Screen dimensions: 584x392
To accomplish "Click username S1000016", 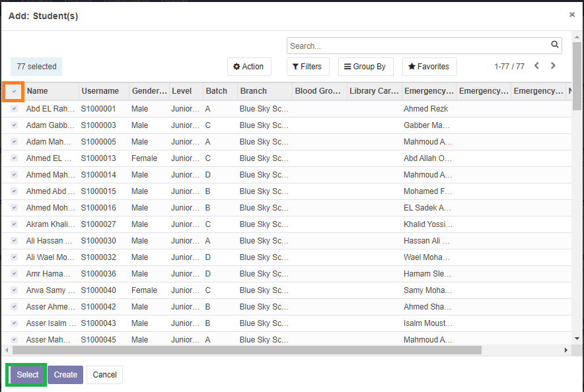I will click(x=98, y=208).
